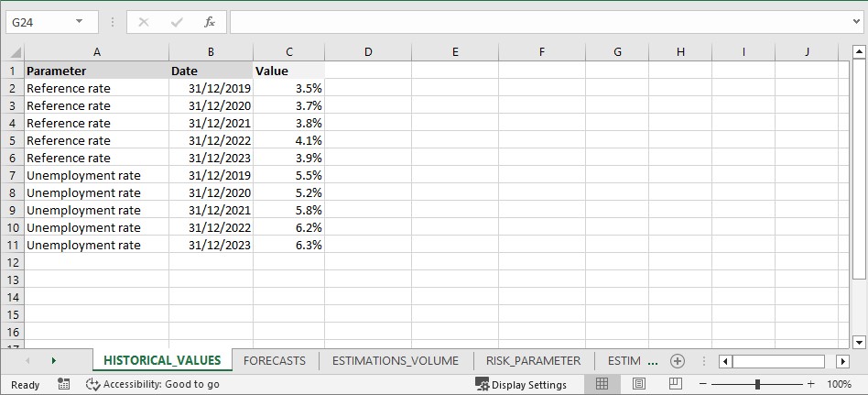Click Reference rate cell in row 2

[97, 88]
